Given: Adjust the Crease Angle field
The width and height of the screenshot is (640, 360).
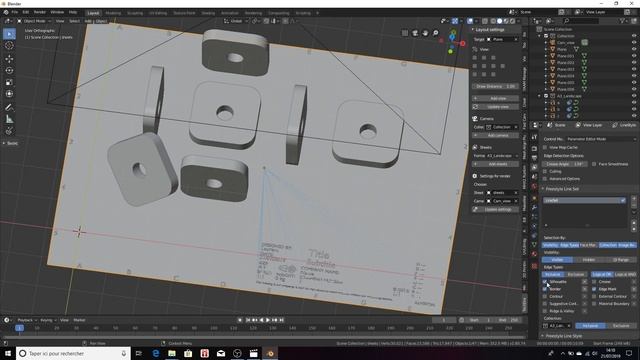Looking at the screenshot, I should click(565, 164).
